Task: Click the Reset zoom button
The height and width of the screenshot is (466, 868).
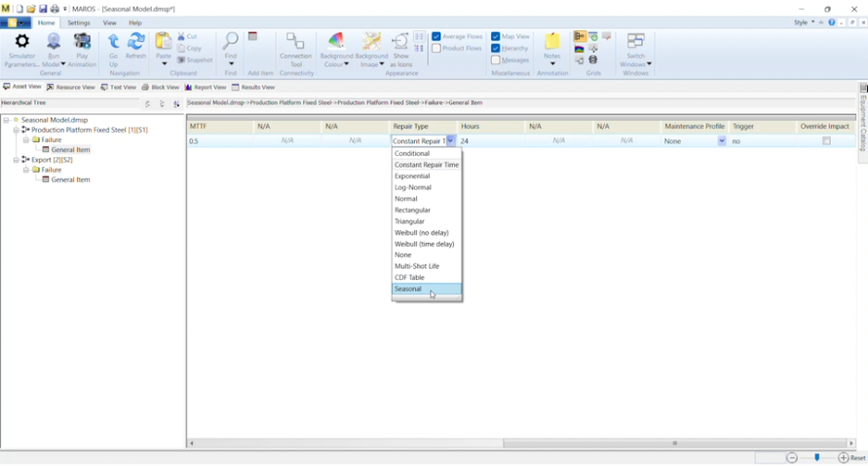Action: coord(858,457)
